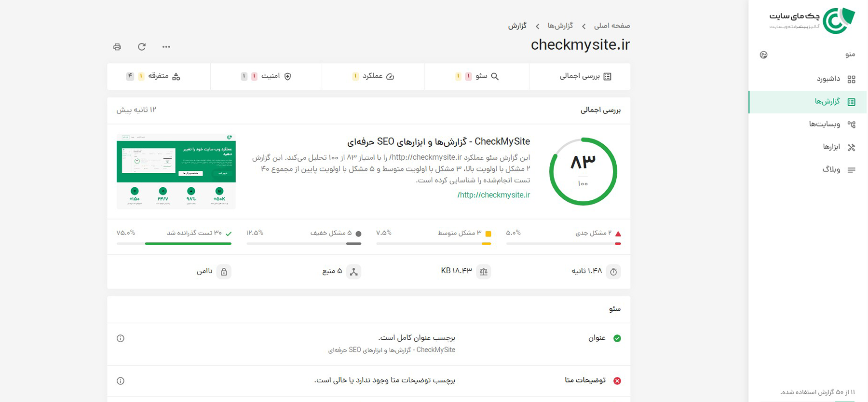Click گزارش‌ها breadcrumb link

click(x=560, y=26)
